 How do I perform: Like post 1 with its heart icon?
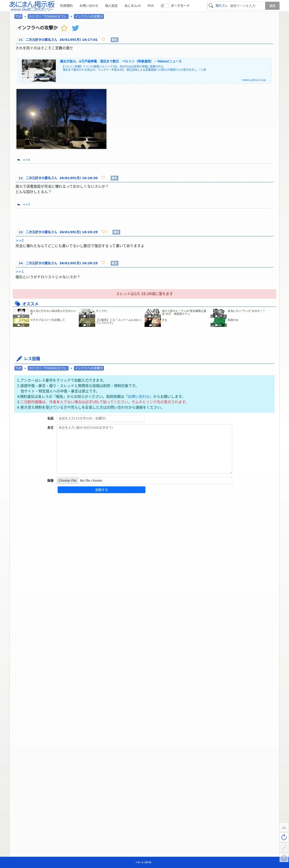coord(103,39)
